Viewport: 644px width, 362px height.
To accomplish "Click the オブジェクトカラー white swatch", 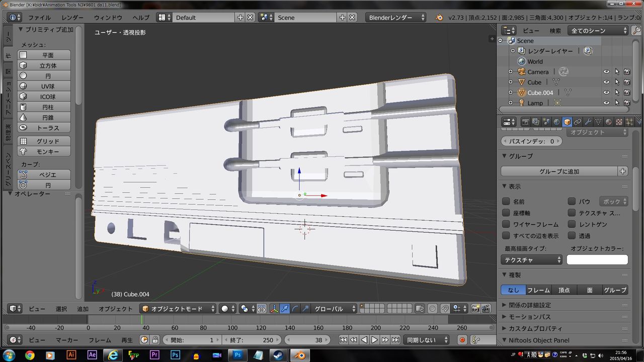I will point(597,260).
